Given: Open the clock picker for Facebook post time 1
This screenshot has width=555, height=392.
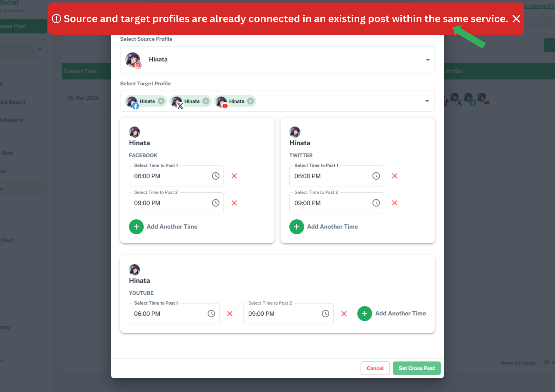Looking at the screenshot, I should (x=216, y=176).
